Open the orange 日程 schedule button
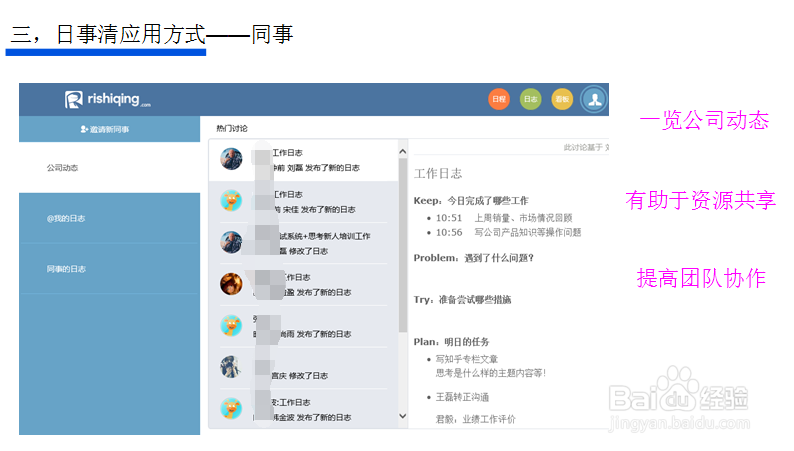This screenshot has width=794, height=451. click(499, 99)
